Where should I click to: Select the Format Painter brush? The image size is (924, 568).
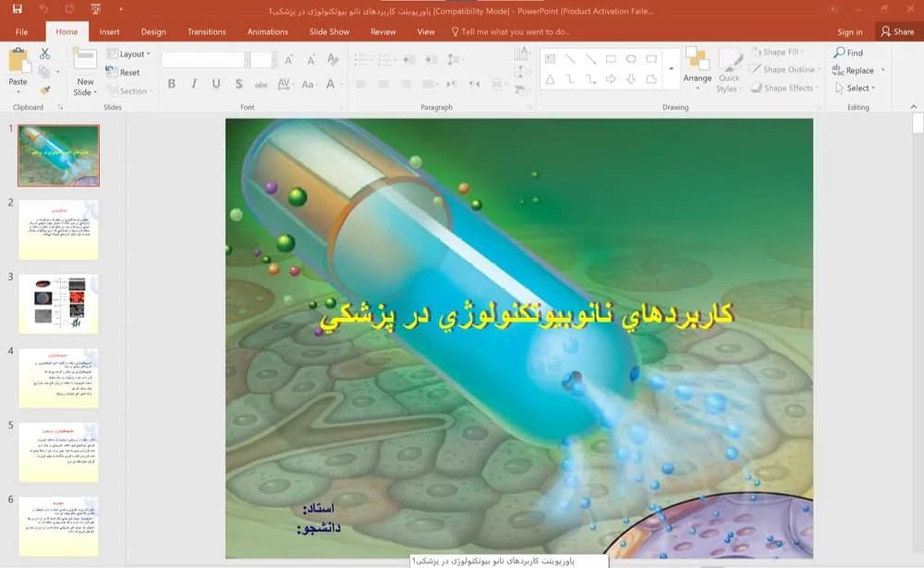pos(44,91)
